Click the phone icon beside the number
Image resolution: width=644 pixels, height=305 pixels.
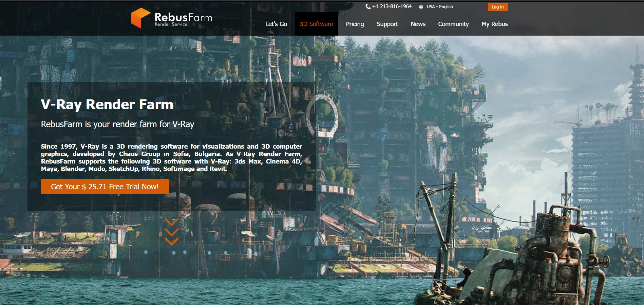[x=368, y=6]
